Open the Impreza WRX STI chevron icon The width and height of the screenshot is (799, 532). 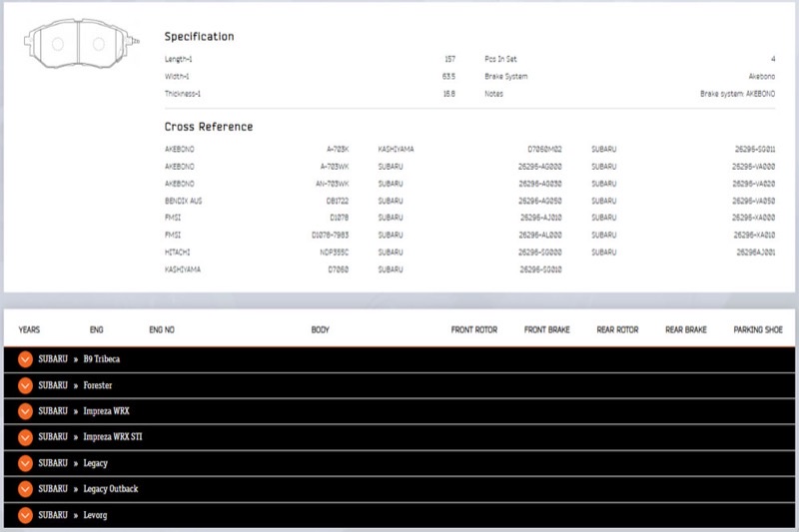[25, 437]
